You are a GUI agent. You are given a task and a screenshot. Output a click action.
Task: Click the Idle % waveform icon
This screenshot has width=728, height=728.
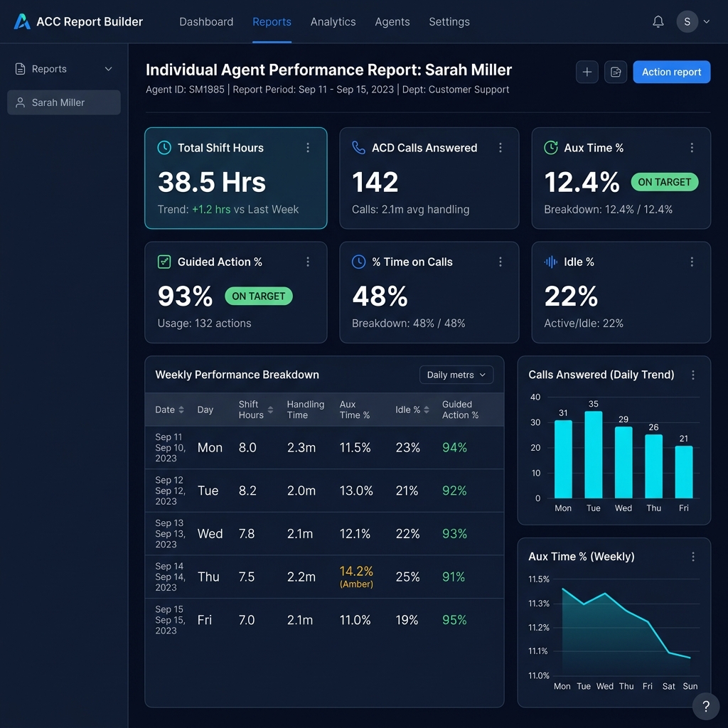tap(551, 262)
